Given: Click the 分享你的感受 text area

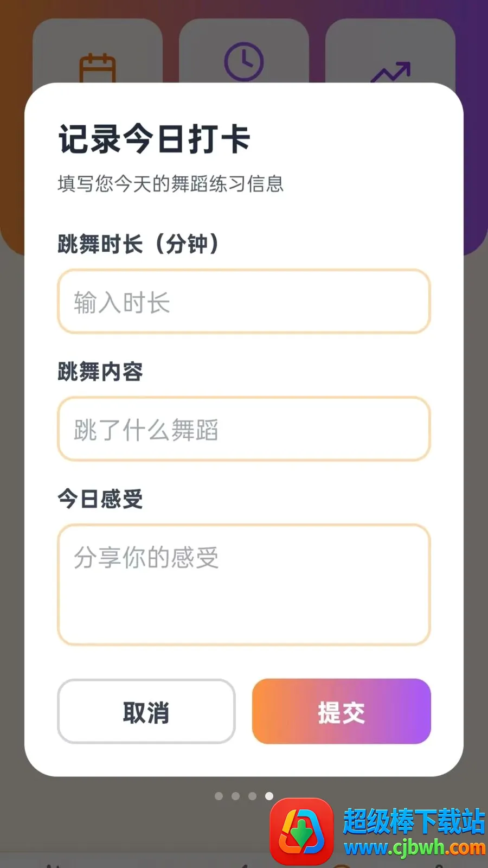Looking at the screenshot, I should click(x=244, y=585).
